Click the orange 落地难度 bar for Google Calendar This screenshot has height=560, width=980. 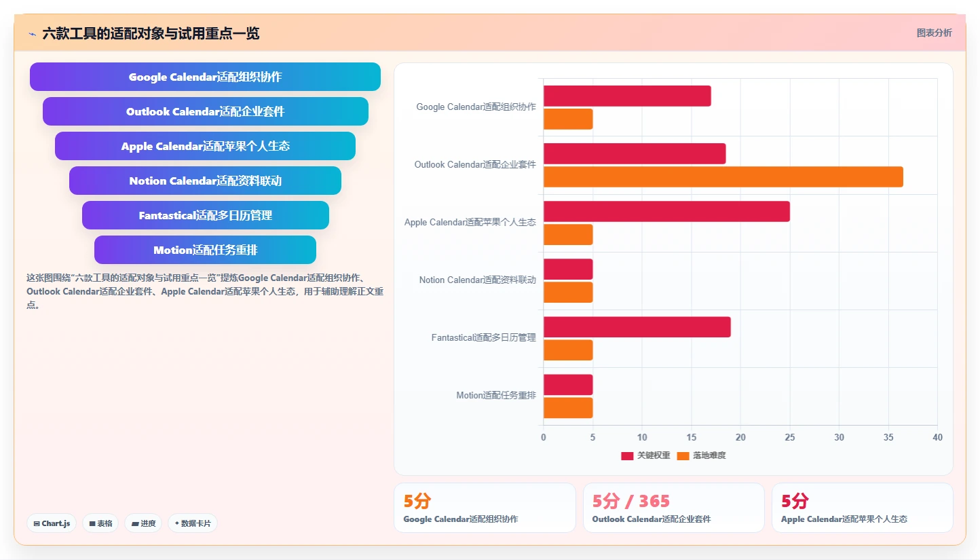(x=568, y=119)
